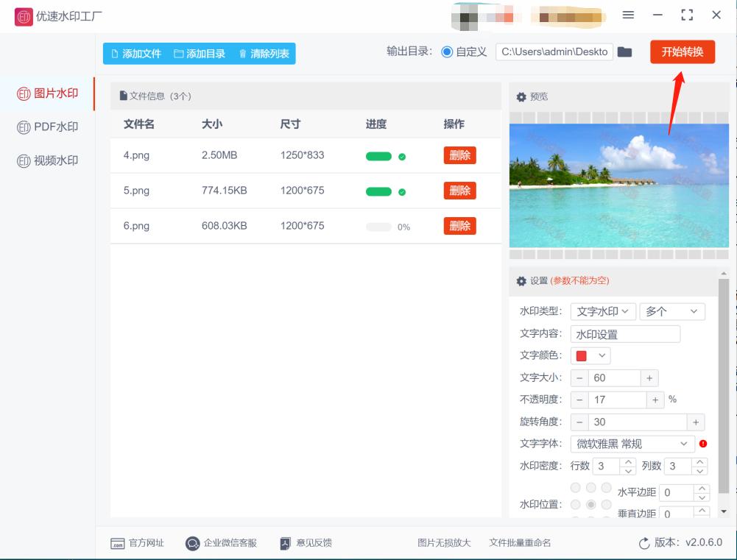
Task: Click the 文字内容 watermark text input field
Action: [x=624, y=333]
